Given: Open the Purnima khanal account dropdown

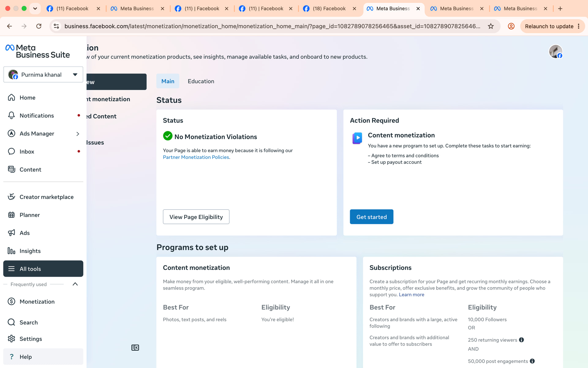Looking at the screenshot, I should coord(43,75).
